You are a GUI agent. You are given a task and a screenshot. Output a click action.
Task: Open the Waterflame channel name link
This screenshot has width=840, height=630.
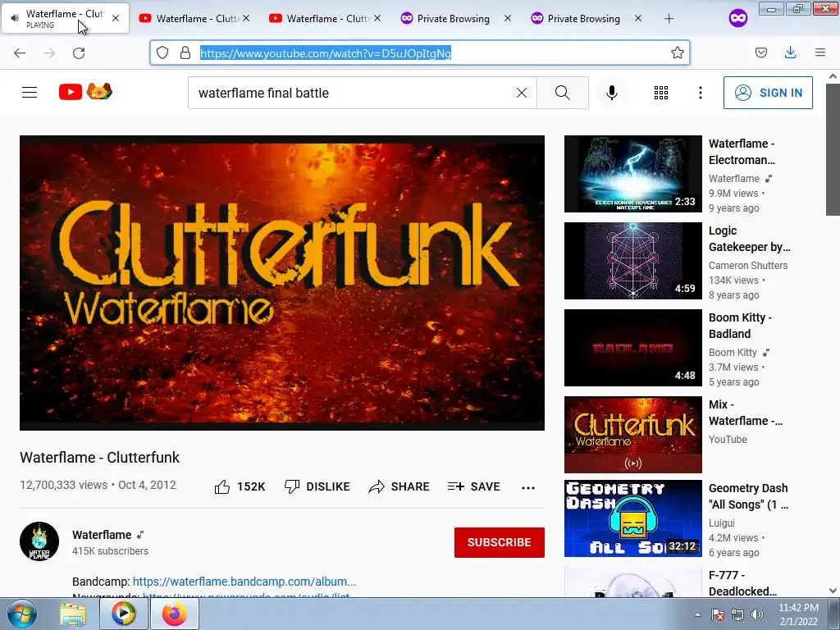pyautogui.click(x=102, y=535)
